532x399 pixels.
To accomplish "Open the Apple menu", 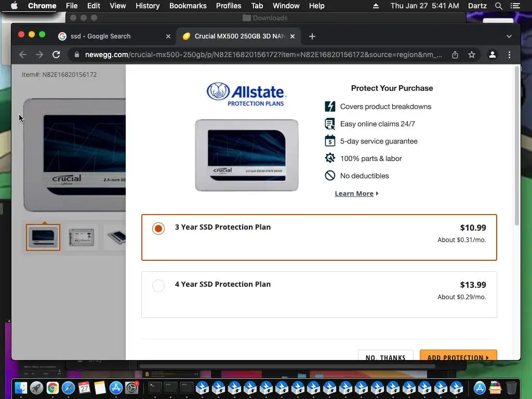I will [x=14, y=6].
